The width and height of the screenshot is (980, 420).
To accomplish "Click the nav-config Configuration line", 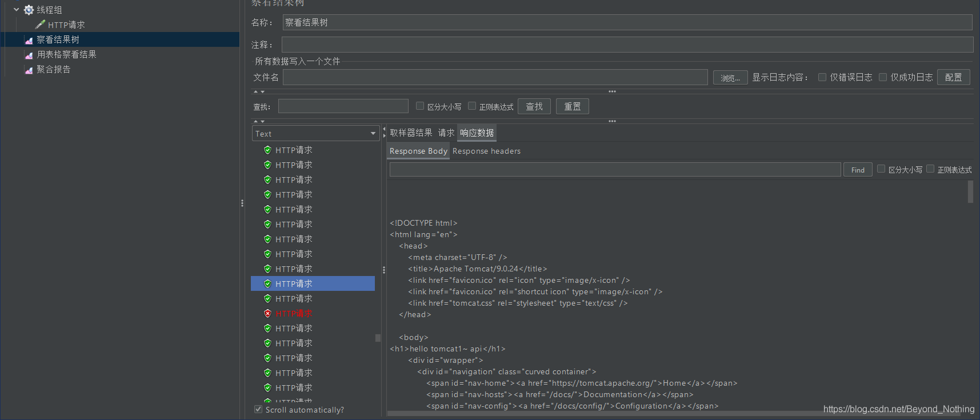I will (573, 406).
